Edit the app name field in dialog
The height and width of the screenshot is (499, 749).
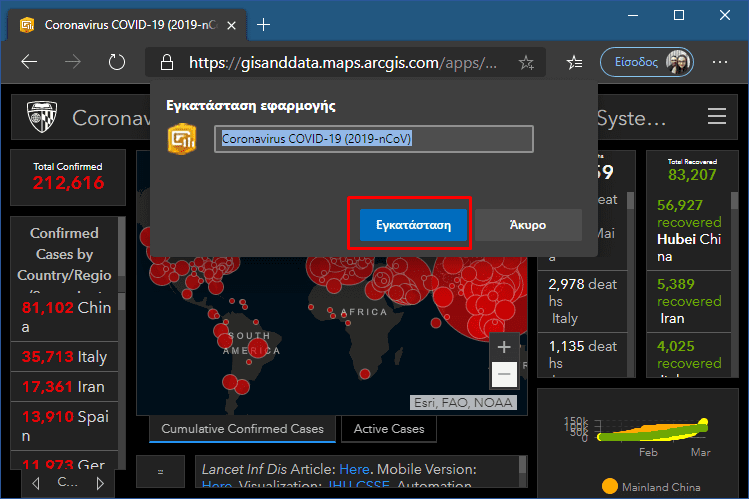pyautogui.click(x=374, y=139)
